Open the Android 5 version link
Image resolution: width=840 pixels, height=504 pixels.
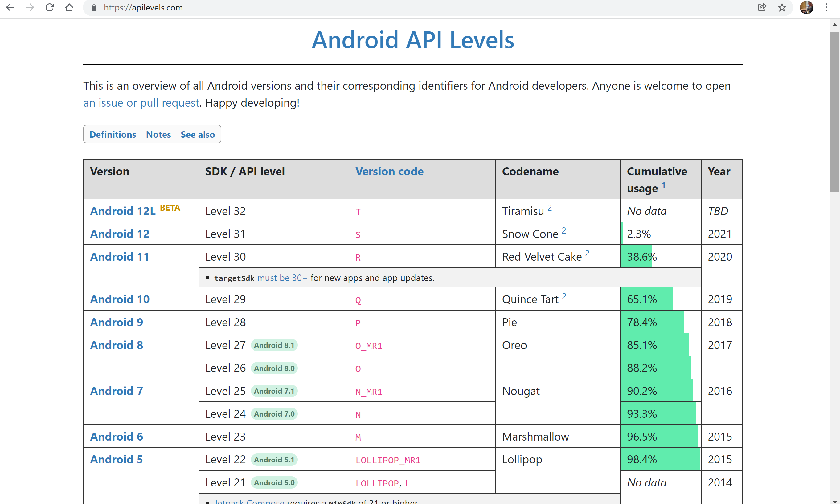pyautogui.click(x=116, y=459)
